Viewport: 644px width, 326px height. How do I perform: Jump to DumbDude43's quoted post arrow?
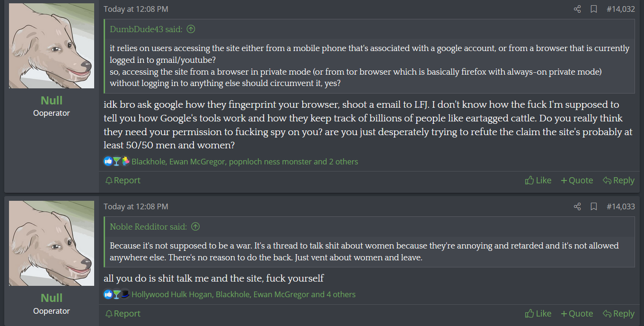click(x=191, y=29)
